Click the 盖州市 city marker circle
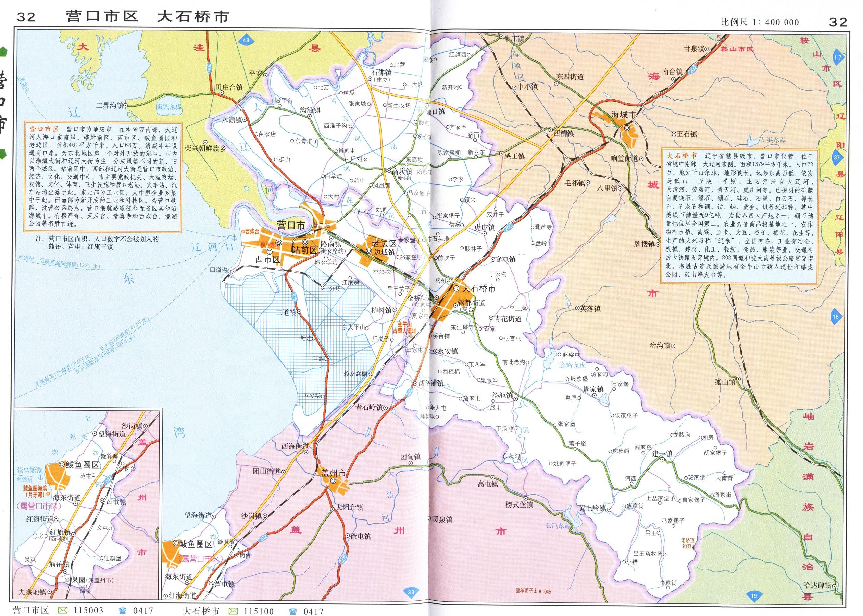The height and width of the screenshot is (616, 863). pyautogui.click(x=333, y=481)
